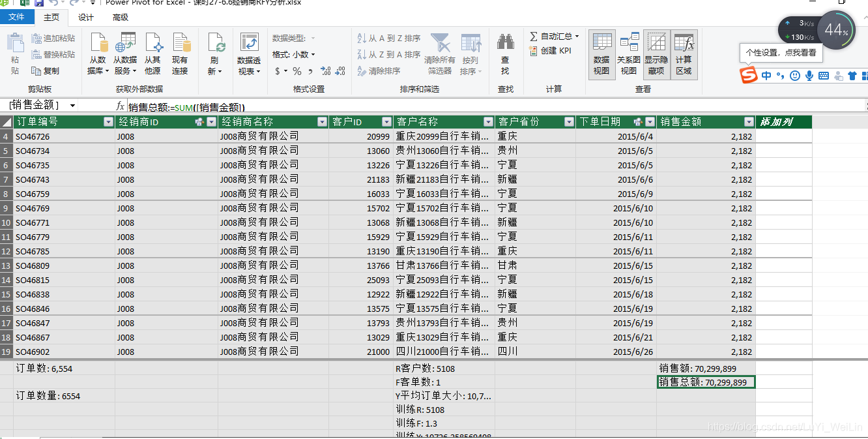
Task: Open the name box dropdown arrow
Action: [72, 106]
